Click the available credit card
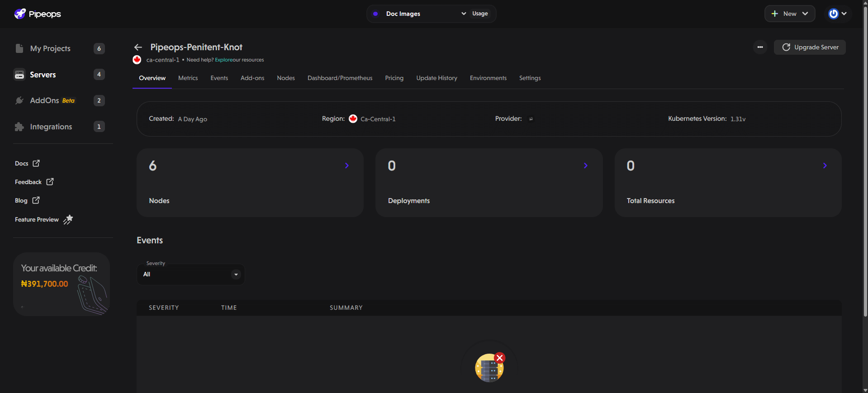The width and height of the screenshot is (868, 393). click(62, 284)
